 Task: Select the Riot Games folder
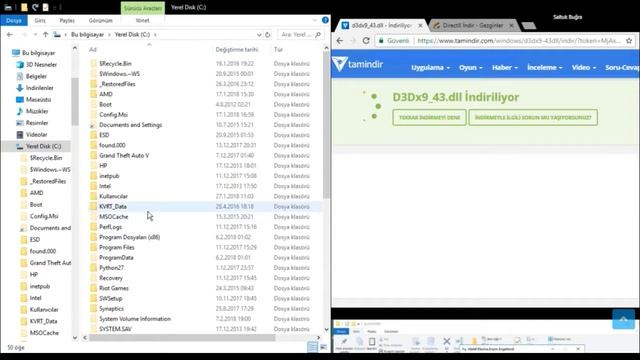[114, 288]
